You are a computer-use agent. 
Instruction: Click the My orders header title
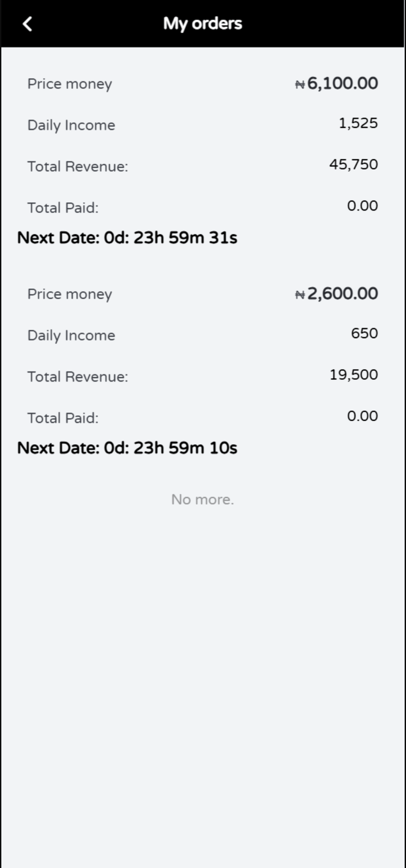[x=203, y=24]
